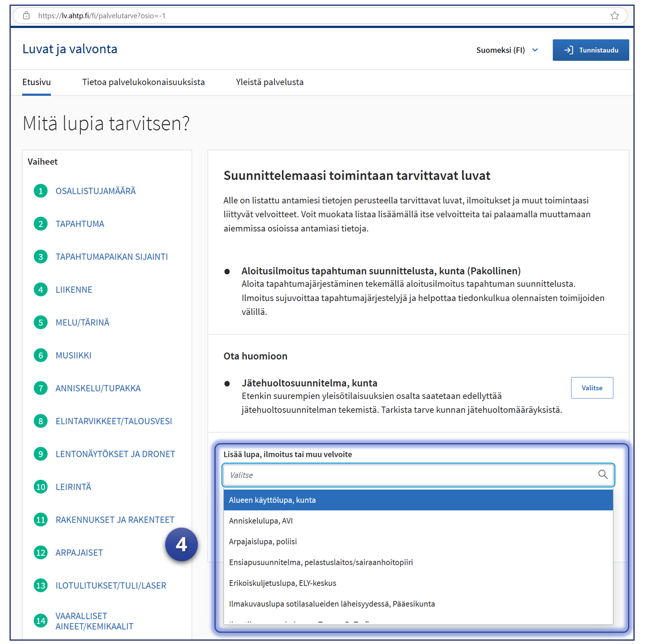Focus the Valitse permit search field
Screen dimensions: 645x644
tap(410, 475)
